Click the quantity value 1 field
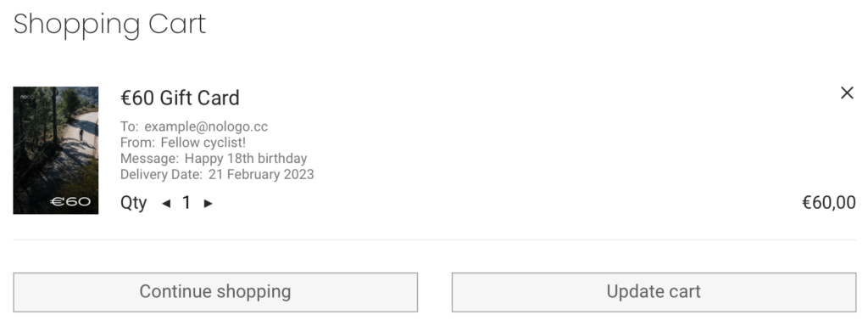This screenshot has height=326, width=868. [186, 203]
